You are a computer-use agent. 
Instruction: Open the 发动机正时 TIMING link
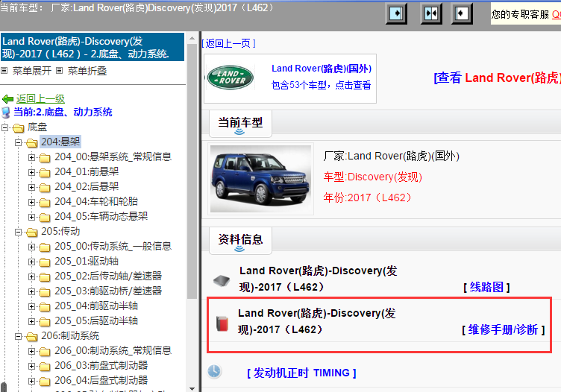click(301, 373)
